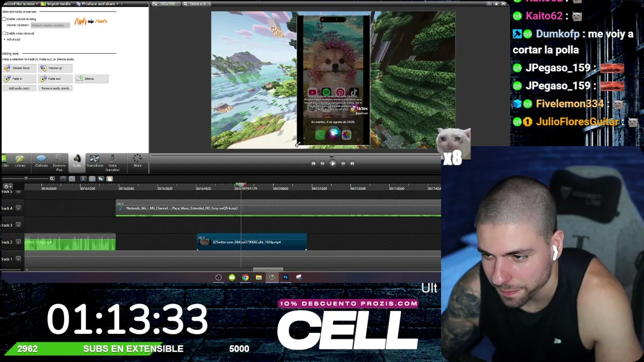Select the Zoom-n-Pan tool

tap(59, 162)
